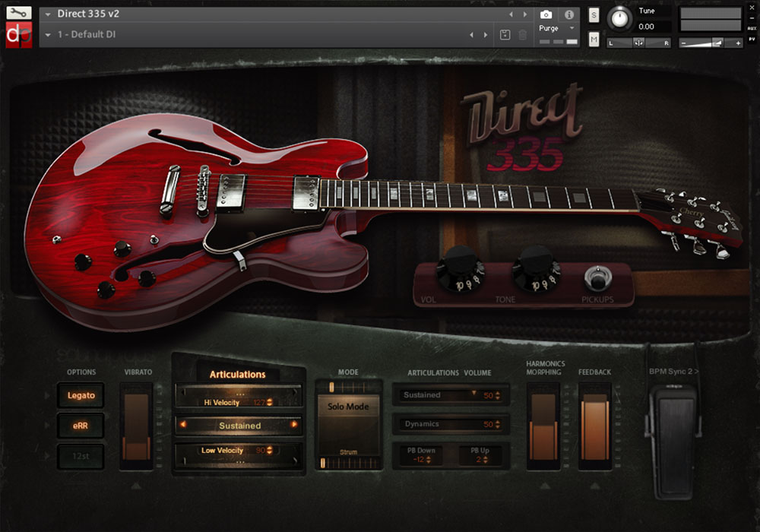Click the TONE guitar knob
Image resolution: width=760 pixels, height=532 pixels.
coord(537,269)
